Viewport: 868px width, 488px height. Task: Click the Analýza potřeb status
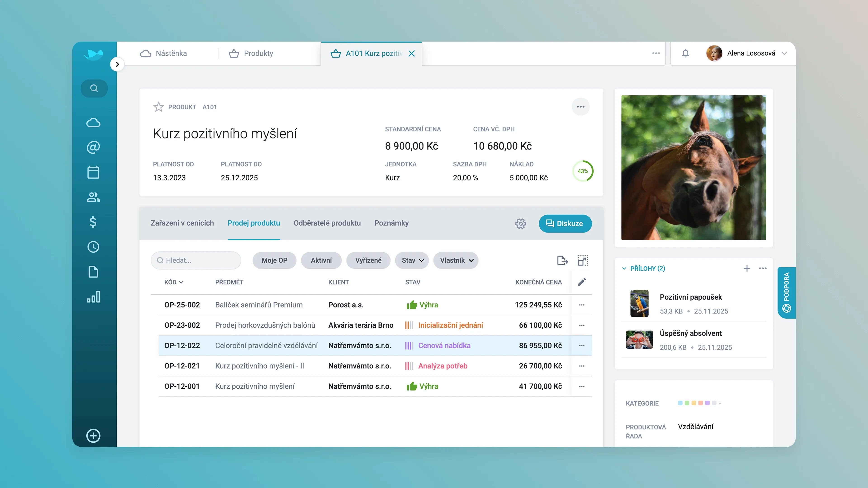(x=443, y=366)
